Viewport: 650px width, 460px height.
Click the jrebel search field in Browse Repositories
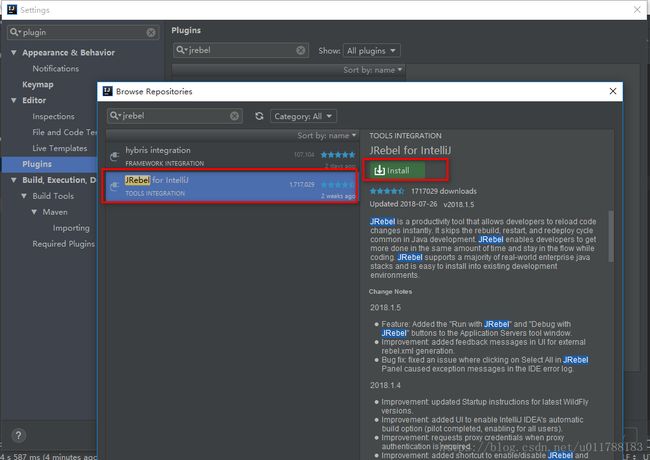175,116
